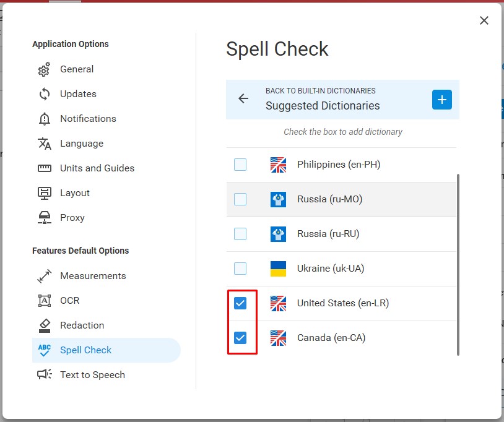Select the 'Russia (ru-MO)' row label

(x=330, y=199)
